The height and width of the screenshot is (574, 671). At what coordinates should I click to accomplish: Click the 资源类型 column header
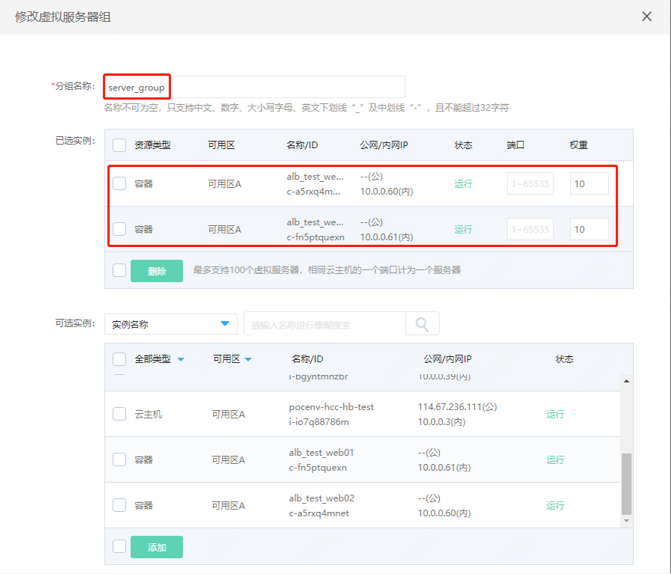[152, 145]
